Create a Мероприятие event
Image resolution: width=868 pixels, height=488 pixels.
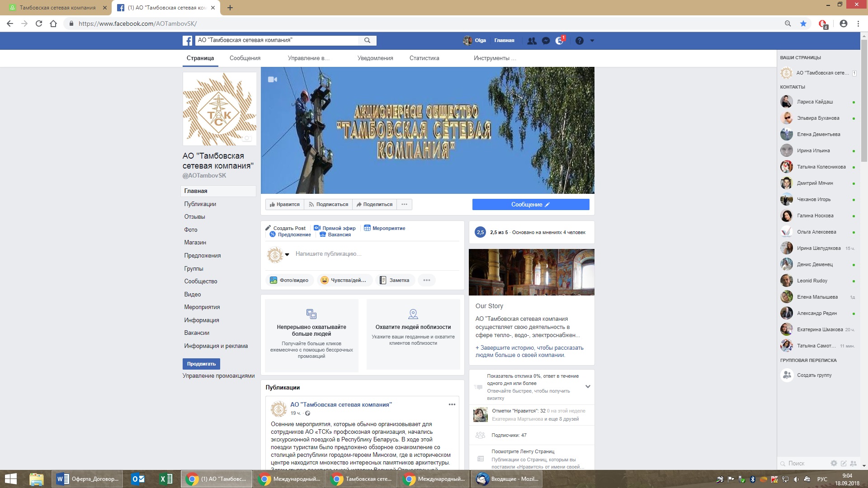[x=385, y=228]
